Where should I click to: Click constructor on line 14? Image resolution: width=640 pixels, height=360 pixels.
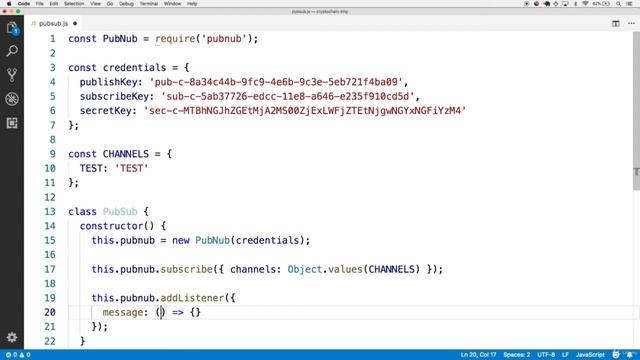pyautogui.click(x=111, y=226)
